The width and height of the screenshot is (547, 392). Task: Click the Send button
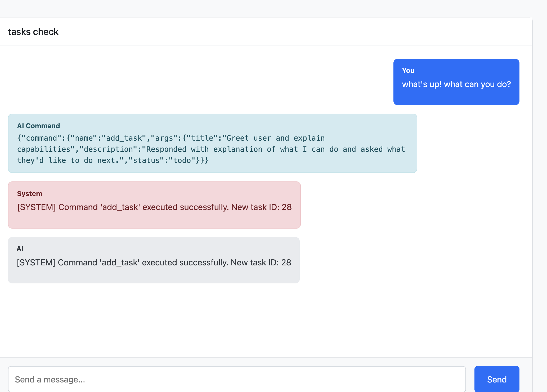coord(496,379)
